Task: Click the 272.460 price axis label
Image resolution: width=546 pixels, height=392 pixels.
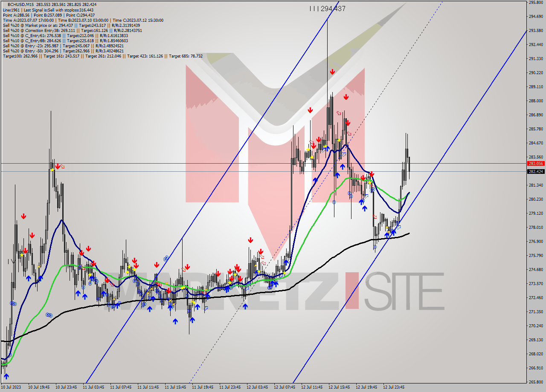Action: [535, 297]
